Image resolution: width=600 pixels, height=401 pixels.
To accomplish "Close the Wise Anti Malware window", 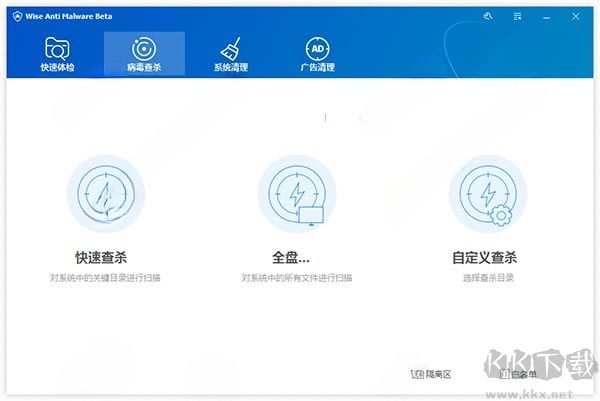I will 576,16.
